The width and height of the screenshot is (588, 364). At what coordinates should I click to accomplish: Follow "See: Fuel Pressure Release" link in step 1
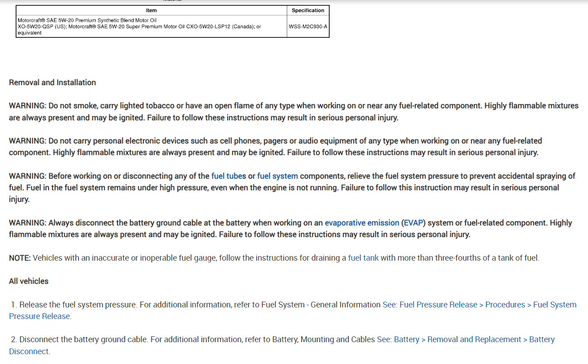(x=430, y=305)
